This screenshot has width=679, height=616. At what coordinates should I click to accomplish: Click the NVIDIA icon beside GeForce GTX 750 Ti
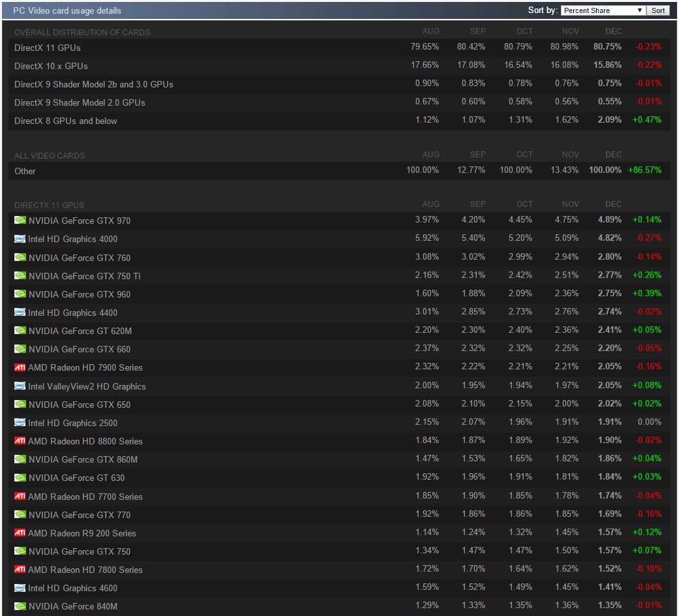[20, 276]
